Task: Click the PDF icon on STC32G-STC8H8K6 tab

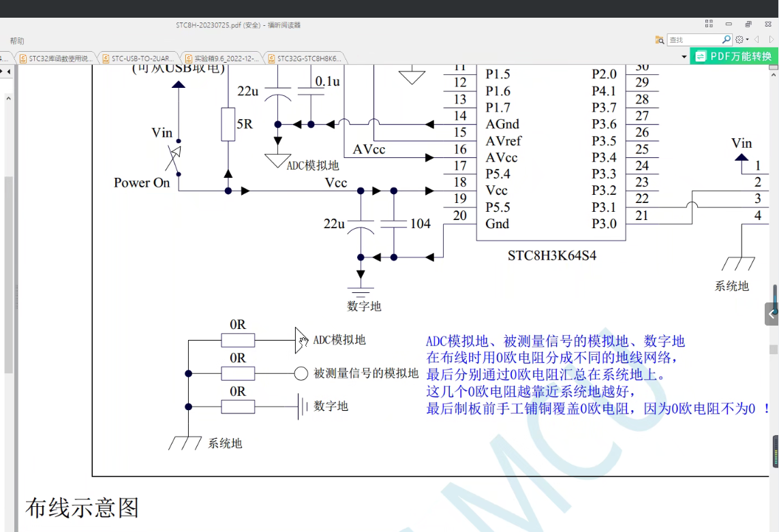Action: coord(272,59)
